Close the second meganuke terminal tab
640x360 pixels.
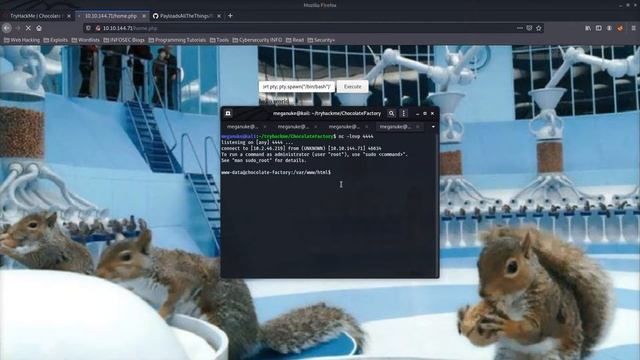316,127
